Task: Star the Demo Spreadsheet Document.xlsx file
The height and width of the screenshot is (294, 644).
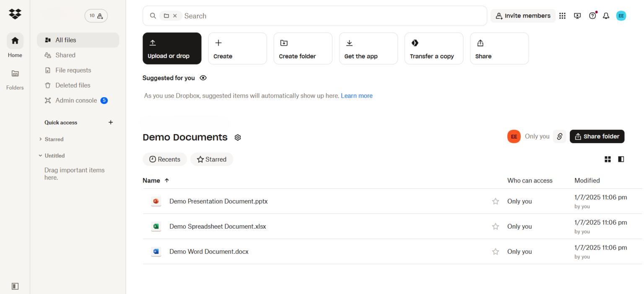Action: pos(495,226)
